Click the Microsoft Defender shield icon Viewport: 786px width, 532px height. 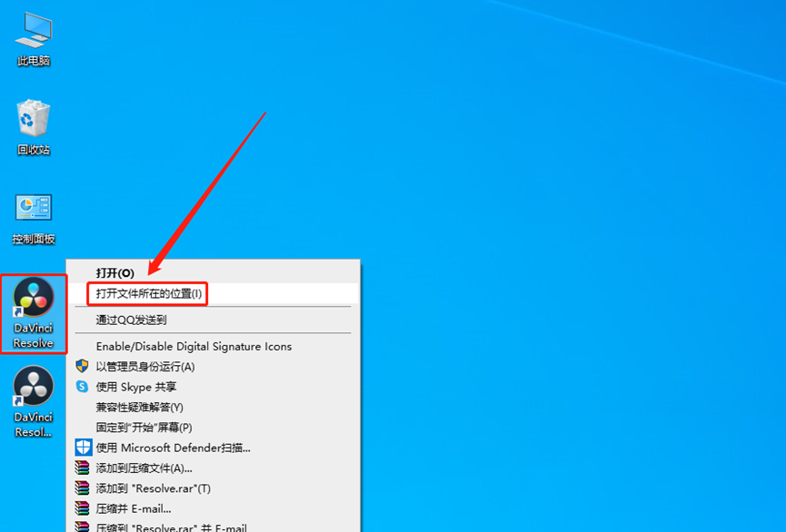[x=84, y=448]
